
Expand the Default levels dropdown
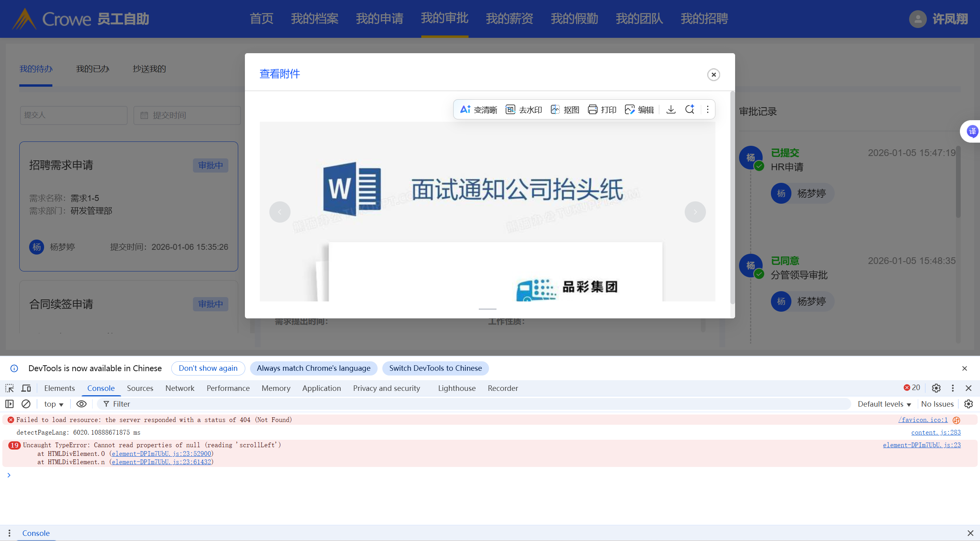pos(884,404)
